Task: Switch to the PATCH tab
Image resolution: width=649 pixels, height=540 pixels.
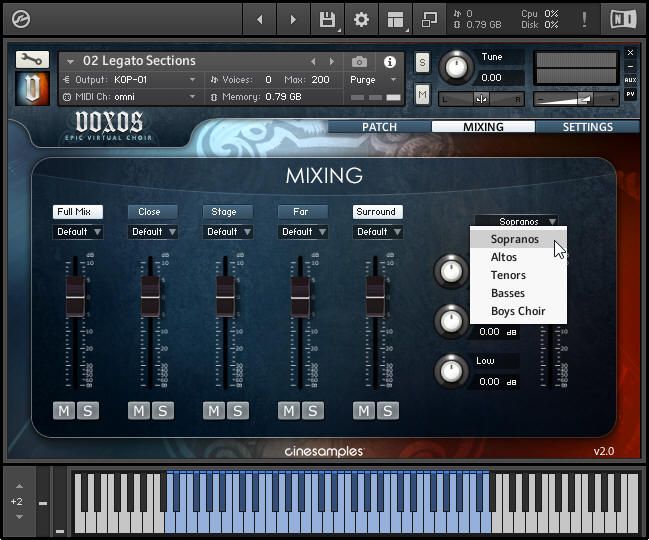Action: click(x=379, y=127)
